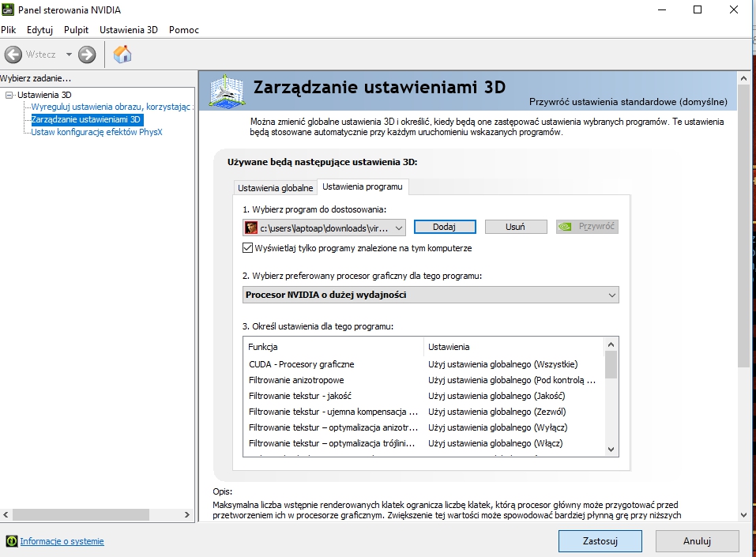756x557 pixels.
Task: Open the Home icon in toolbar
Action: (x=122, y=54)
